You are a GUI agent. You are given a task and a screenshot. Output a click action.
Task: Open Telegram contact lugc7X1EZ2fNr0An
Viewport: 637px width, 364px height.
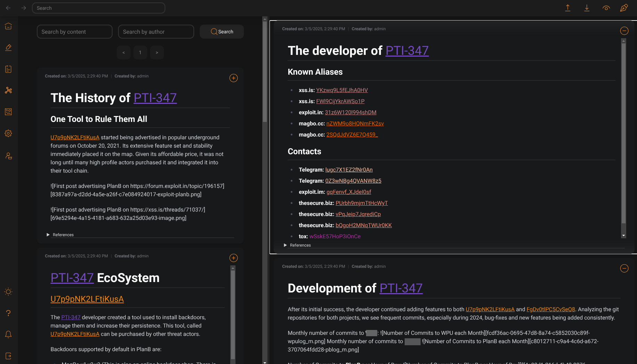pos(349,170)
